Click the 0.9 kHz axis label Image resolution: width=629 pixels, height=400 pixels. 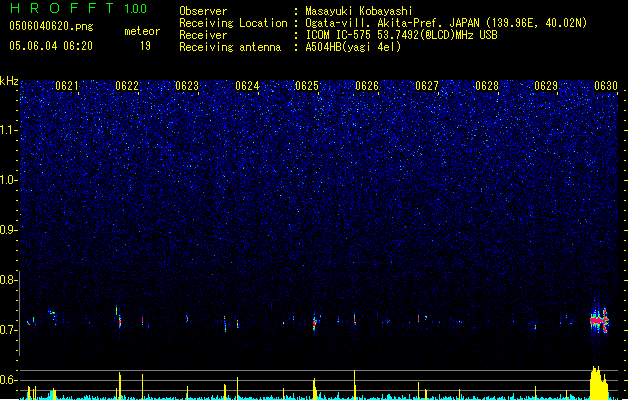click(x=9, y=230)
